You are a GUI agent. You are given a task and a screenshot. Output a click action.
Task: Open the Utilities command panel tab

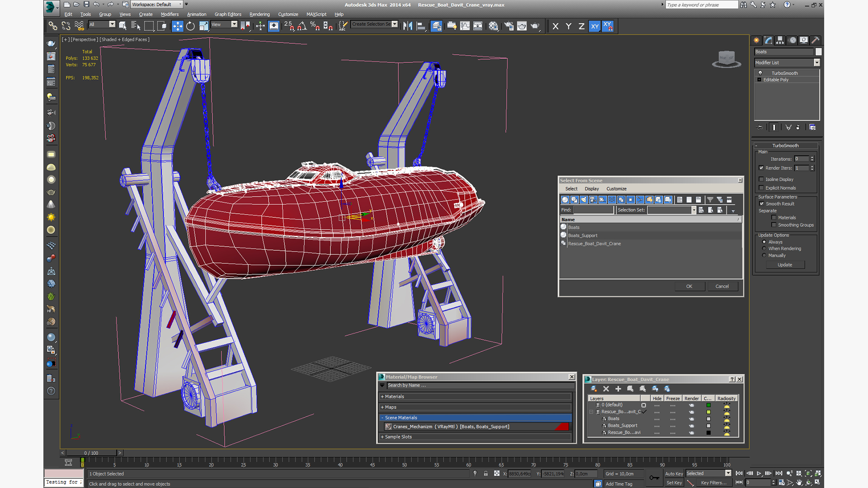coord(815,40)
